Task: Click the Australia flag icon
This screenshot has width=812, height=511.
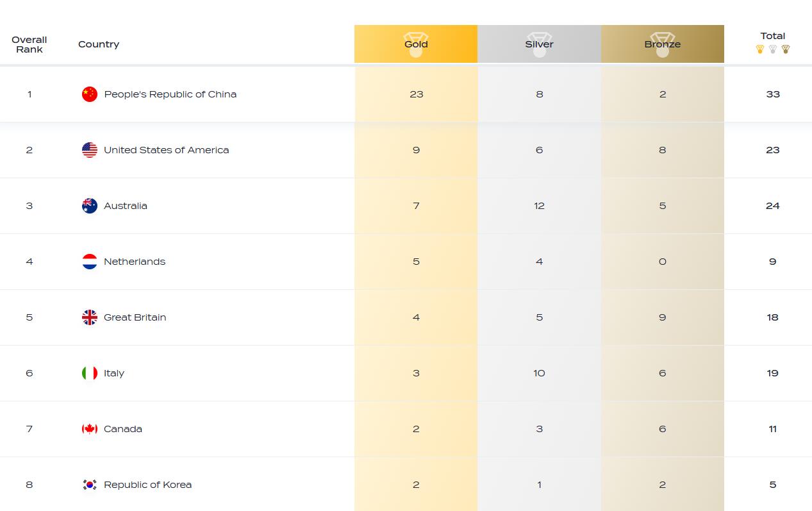Action: coord(90,206)
